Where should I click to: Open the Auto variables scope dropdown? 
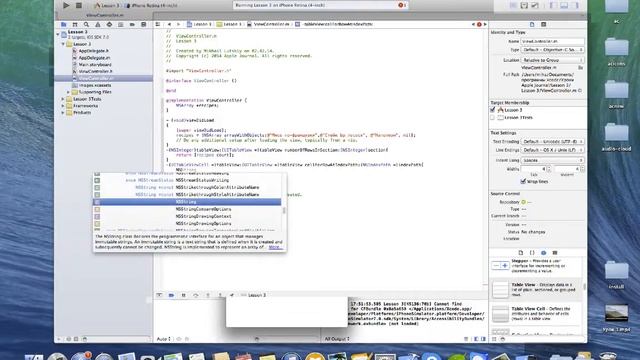point(164,339)
